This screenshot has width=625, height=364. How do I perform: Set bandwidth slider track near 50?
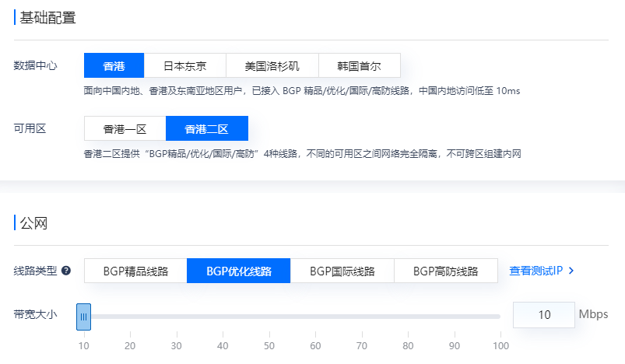[x=269, y=317]
